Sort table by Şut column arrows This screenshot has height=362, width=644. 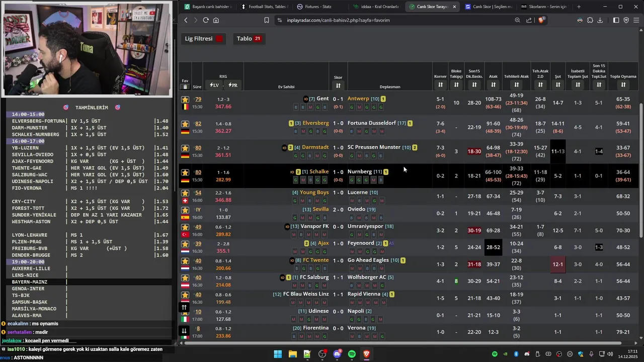pos(558,84)
